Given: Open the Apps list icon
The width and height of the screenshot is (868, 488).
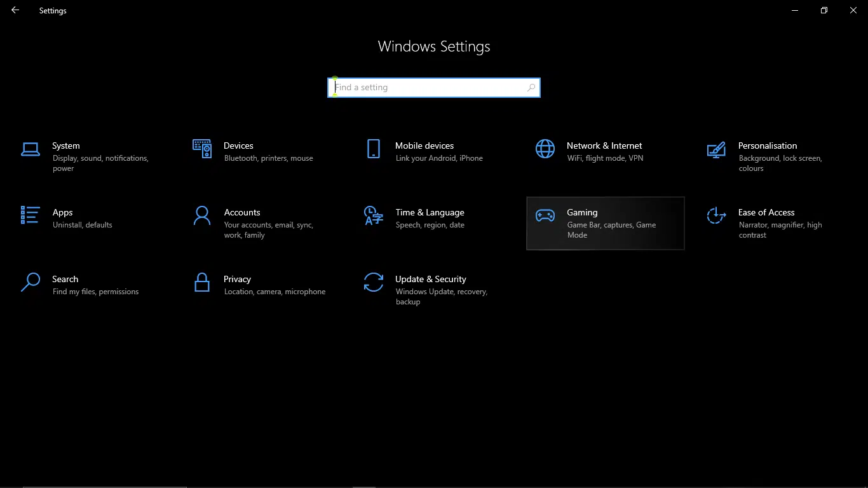Looking at the screenshot, I should pyautogui.click(x=31, y=215).
